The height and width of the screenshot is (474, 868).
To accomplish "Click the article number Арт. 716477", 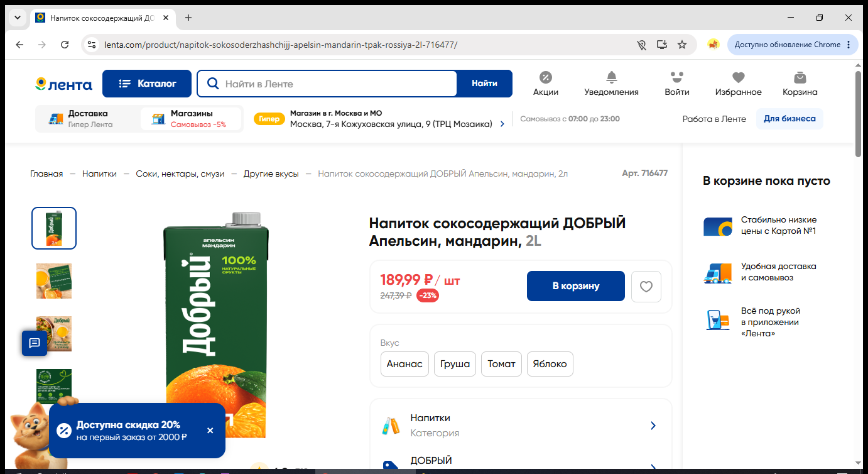I will click(x=644, y=174).
